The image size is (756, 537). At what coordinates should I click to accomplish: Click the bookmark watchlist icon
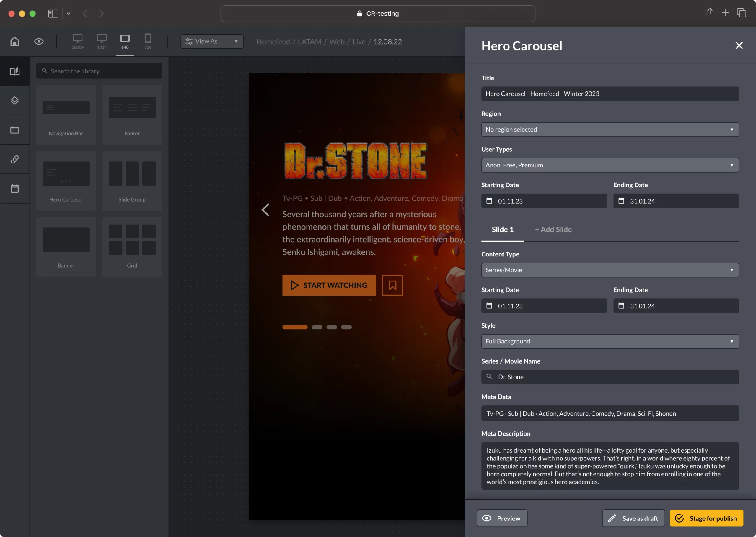[x=392, y=285]
